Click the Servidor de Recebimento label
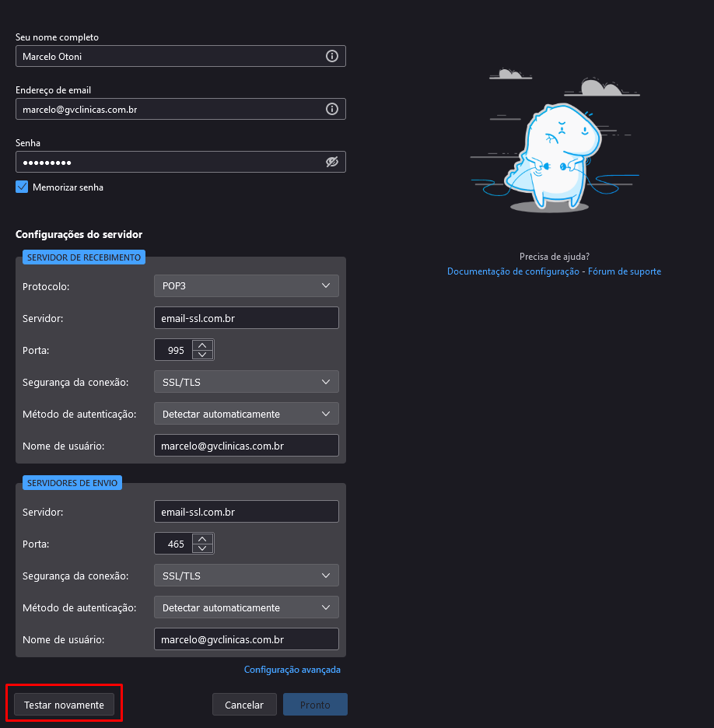Screen dimensions: 714x728 tap(84, 257)
